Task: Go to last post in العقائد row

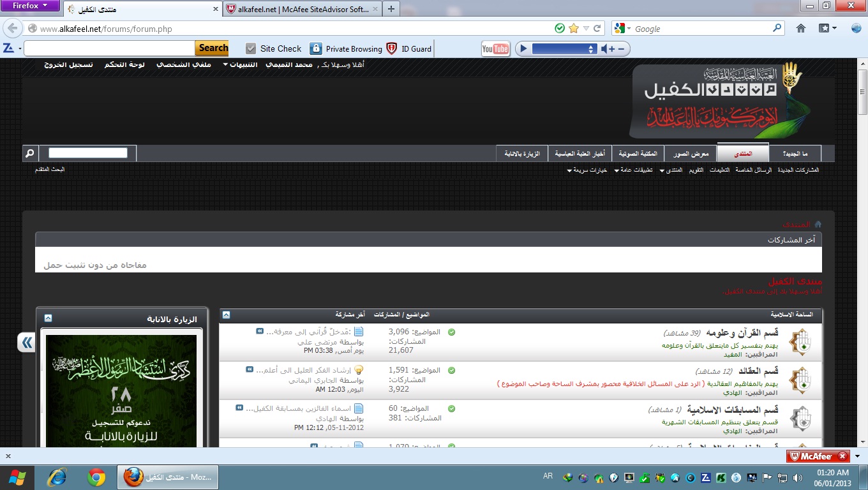Action: click(250, 369)
